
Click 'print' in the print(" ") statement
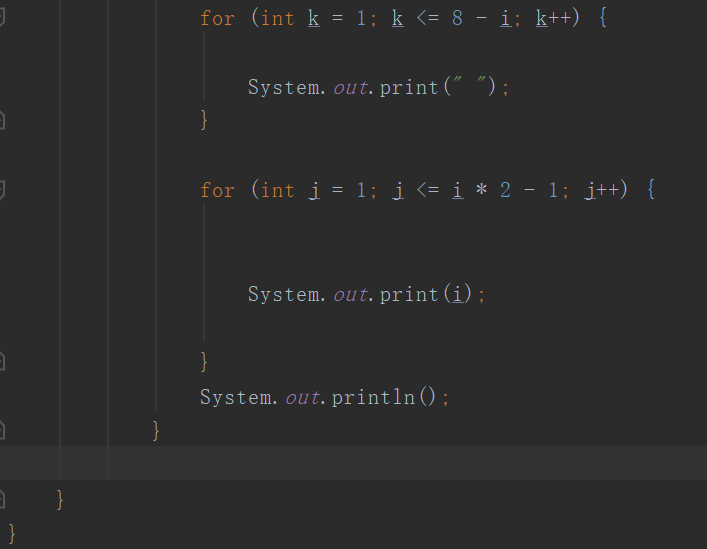pyautogui.click(x=409, y=87)
